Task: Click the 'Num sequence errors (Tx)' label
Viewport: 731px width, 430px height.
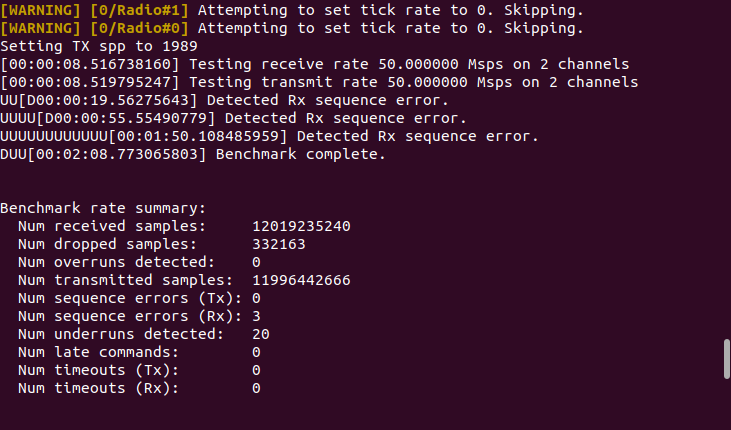Action: [x=130, y=298]
